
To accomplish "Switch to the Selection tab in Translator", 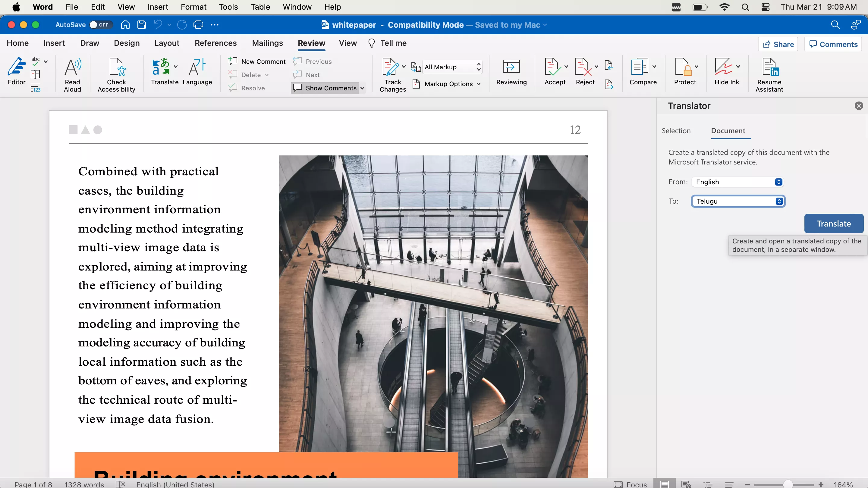I will point(676,131).
